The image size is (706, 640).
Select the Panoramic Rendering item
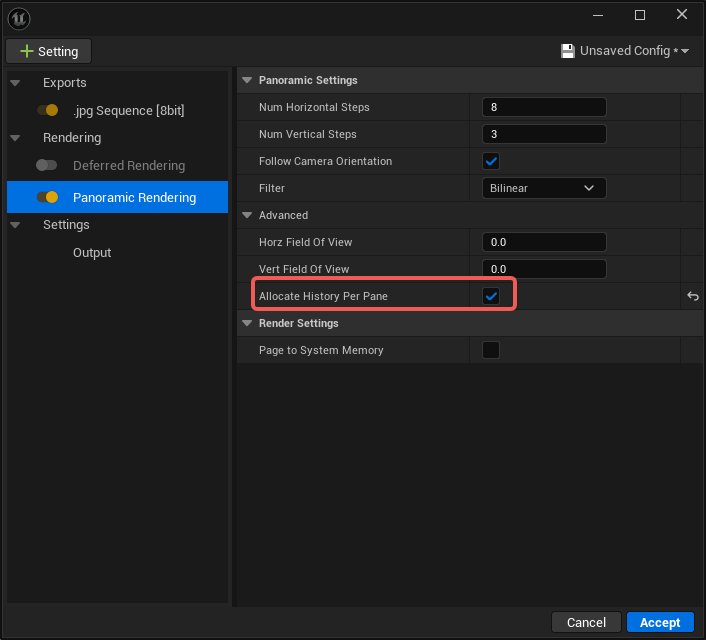tap(118, 197)
